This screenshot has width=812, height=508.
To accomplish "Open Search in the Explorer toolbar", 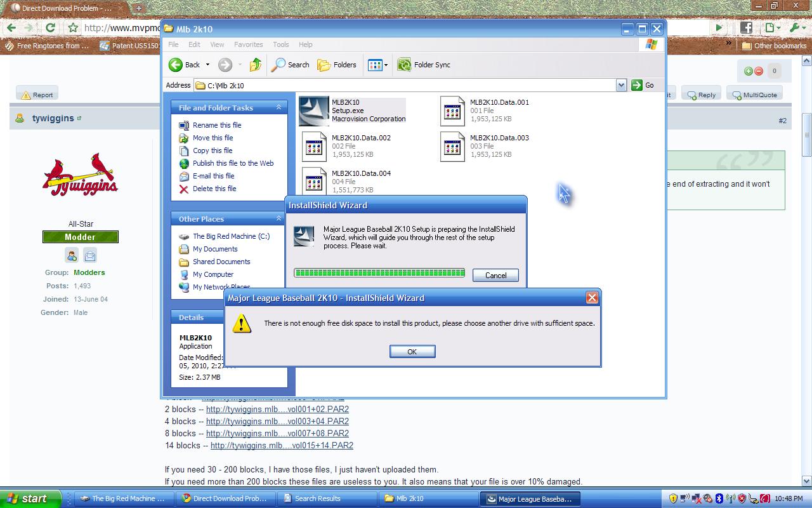I will point(291,65).
